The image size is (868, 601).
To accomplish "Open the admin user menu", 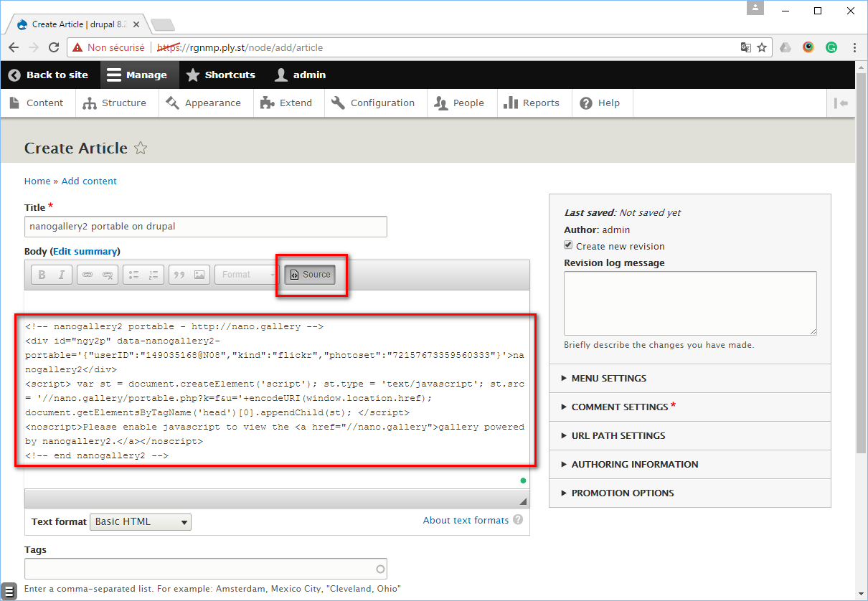I will pos(301,75).
